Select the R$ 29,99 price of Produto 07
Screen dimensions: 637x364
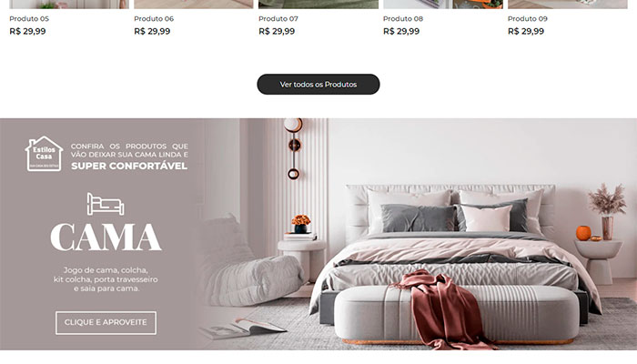pyautogui.click(x=277, y=31)
